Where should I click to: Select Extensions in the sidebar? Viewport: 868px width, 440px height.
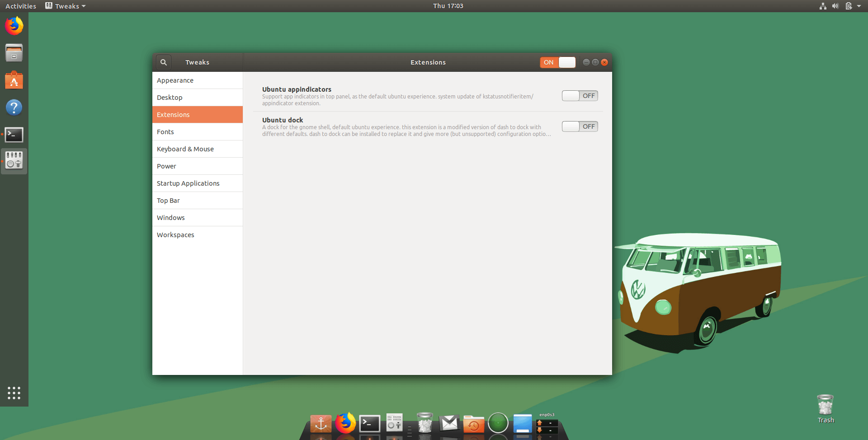[x=198, y=115]
